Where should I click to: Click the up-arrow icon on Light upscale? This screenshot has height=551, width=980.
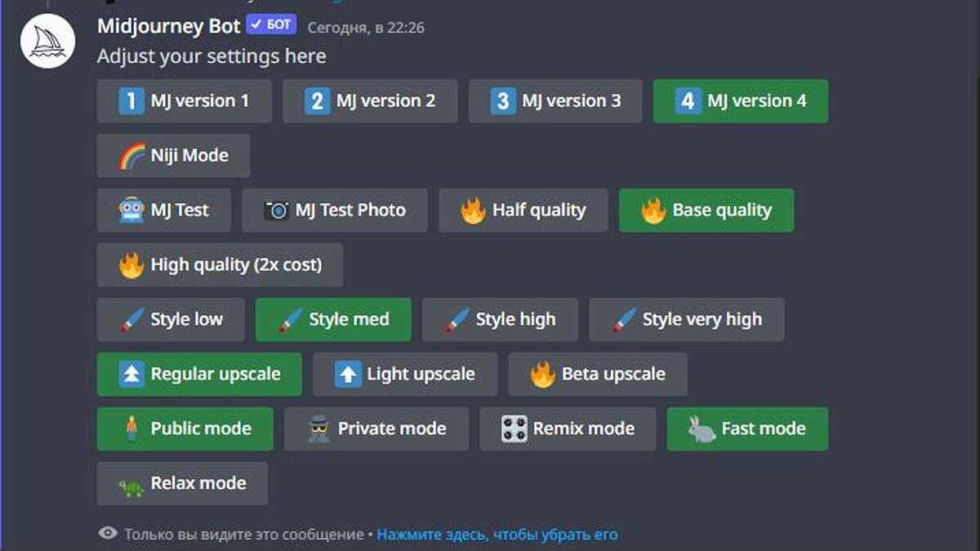[347, 375]
